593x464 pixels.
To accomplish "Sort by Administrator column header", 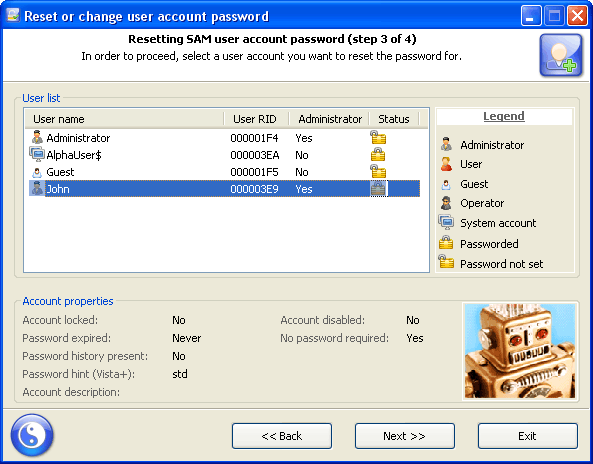I will tap(329, 119).
